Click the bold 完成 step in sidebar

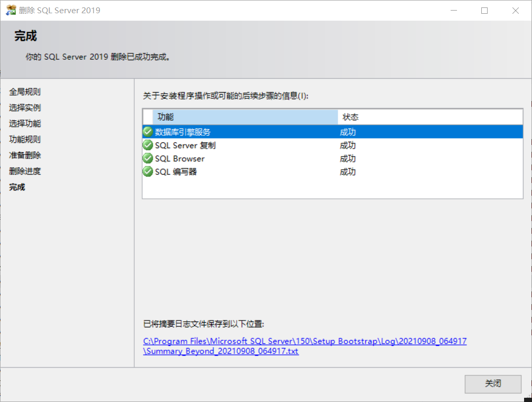[17, 187]
